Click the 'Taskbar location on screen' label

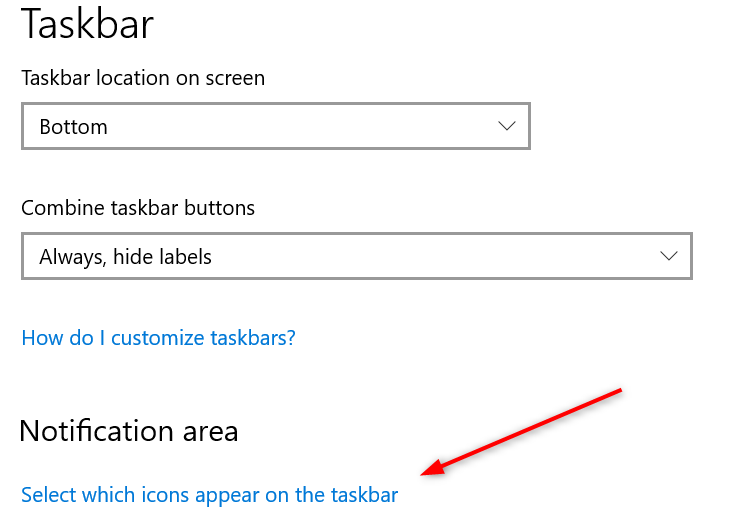pos(143,78)
